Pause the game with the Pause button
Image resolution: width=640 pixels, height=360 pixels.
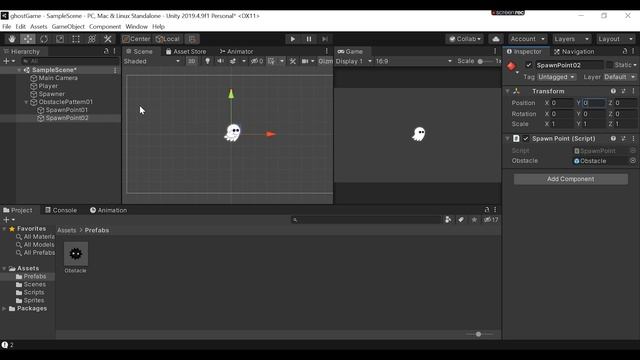coord(309,39)
